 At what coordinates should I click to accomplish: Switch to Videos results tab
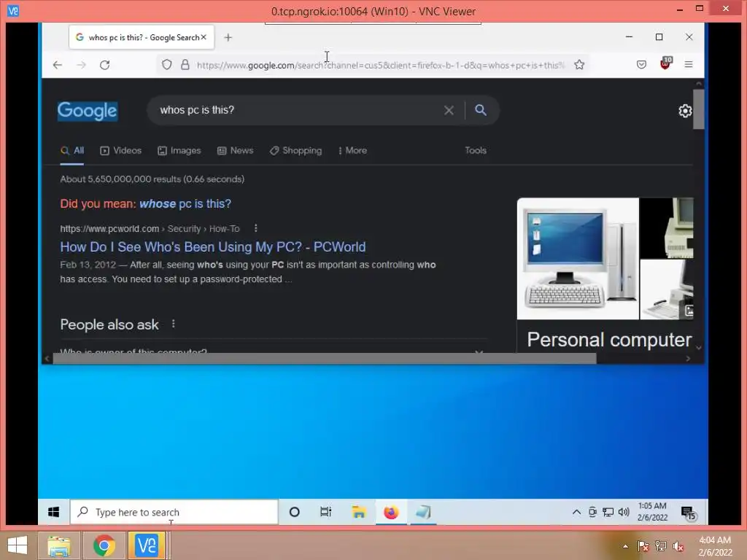click(x=121, y=150)
